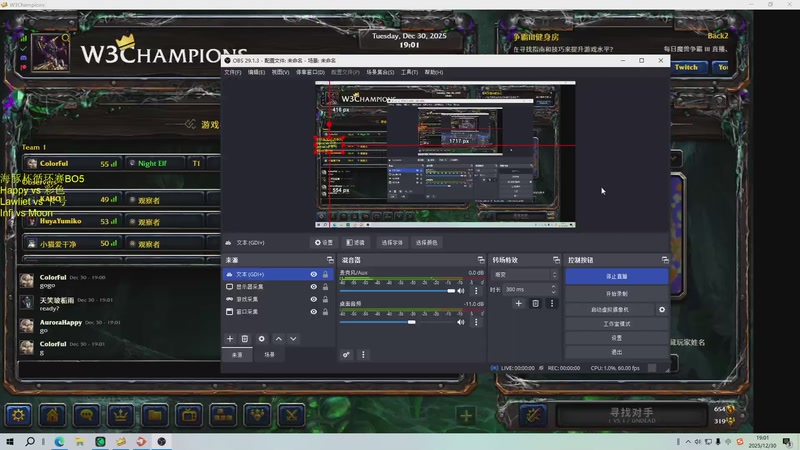The image size is (800, 450).
Task: Open Colorful's Night Elf race dropdown
Action: pos(155,163)
